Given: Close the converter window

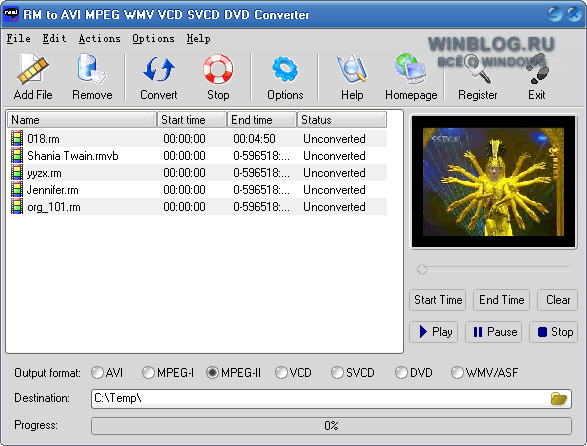Looking at the screenshot, I should pos(574,14).
